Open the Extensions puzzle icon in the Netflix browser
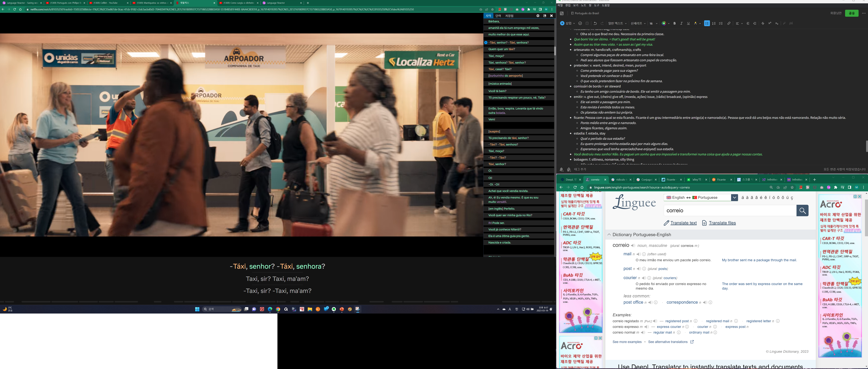Screen dimensions: 868x369 click(528, 9)
